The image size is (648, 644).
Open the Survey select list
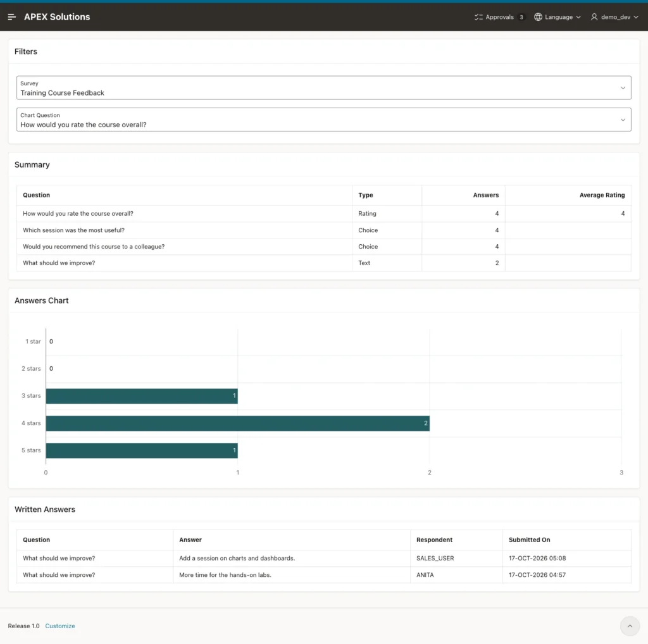[323, 87]
